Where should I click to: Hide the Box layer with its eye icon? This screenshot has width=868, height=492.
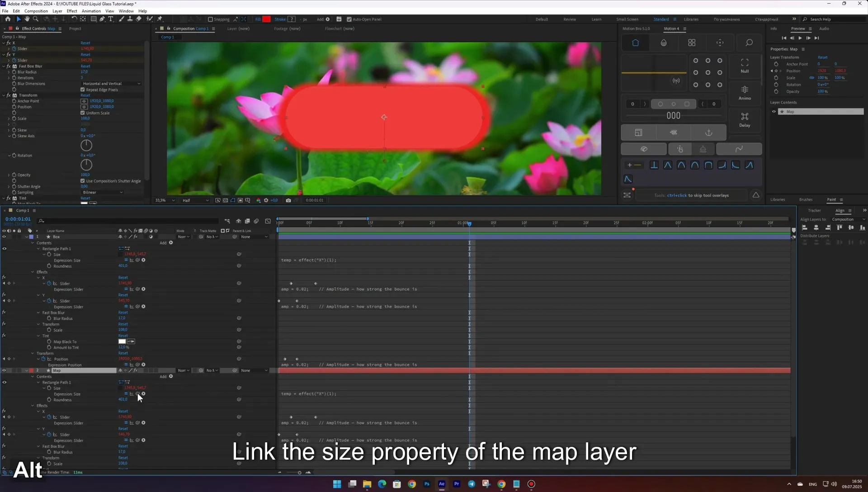pos(4,237)
